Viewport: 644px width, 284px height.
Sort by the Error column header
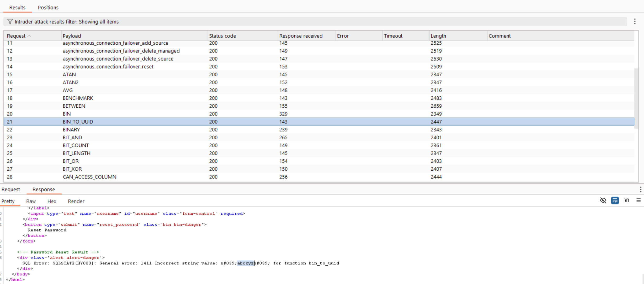[x=359, y=36]
